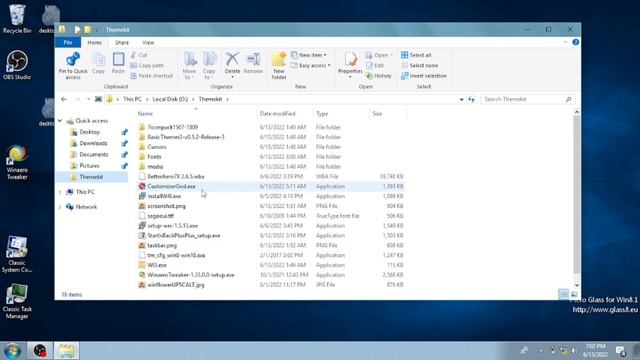Click the Copy path command

point(147,65)
